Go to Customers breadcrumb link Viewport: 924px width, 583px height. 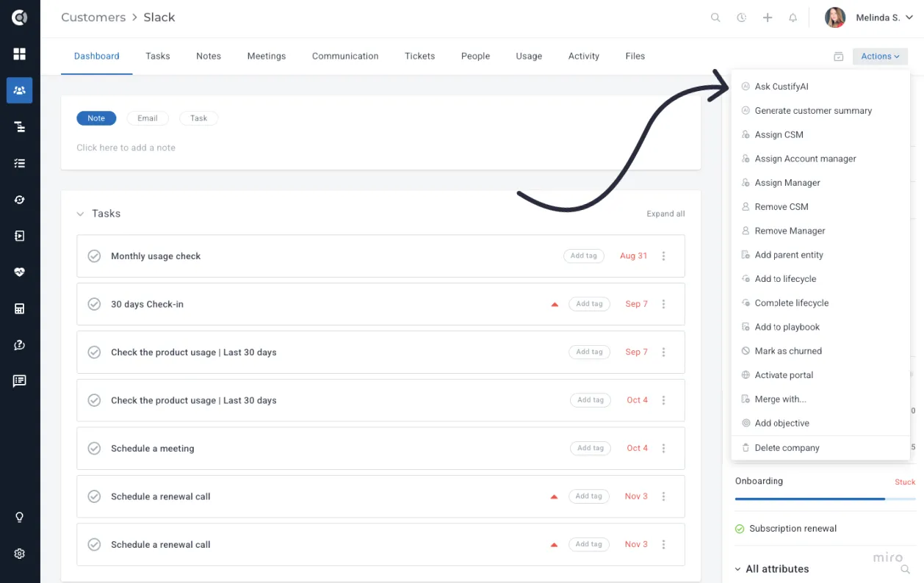(93, 18)
